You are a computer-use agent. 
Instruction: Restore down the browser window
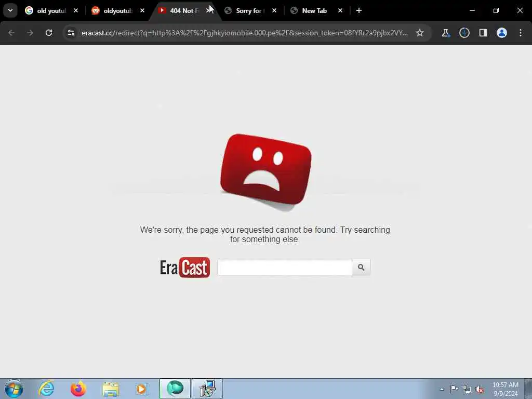[x=496, y=10]
